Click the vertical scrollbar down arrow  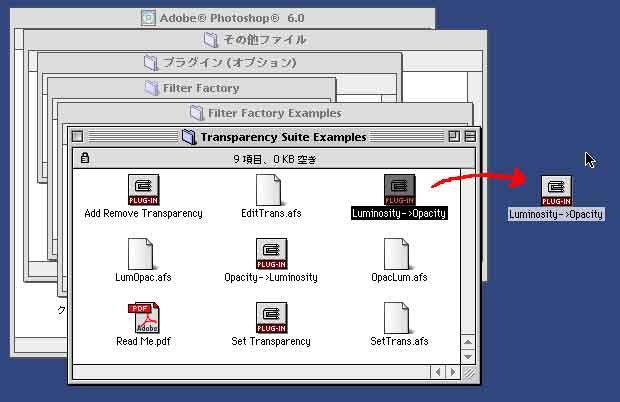point(470,357)
